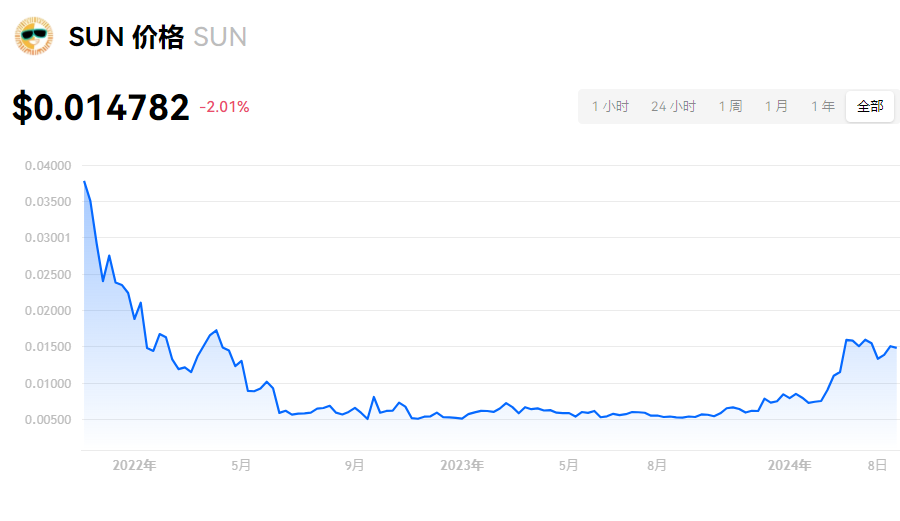Switch chart to 1 月 range
The height and width of the screenshot is (521, 900).
pos(776,107)
